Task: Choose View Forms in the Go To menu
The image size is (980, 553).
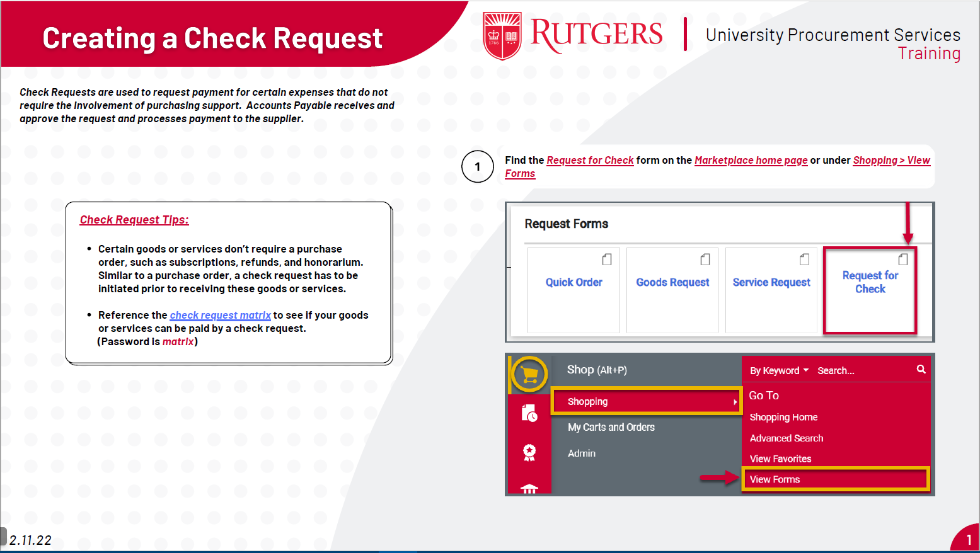Action: tap(775, 479)
